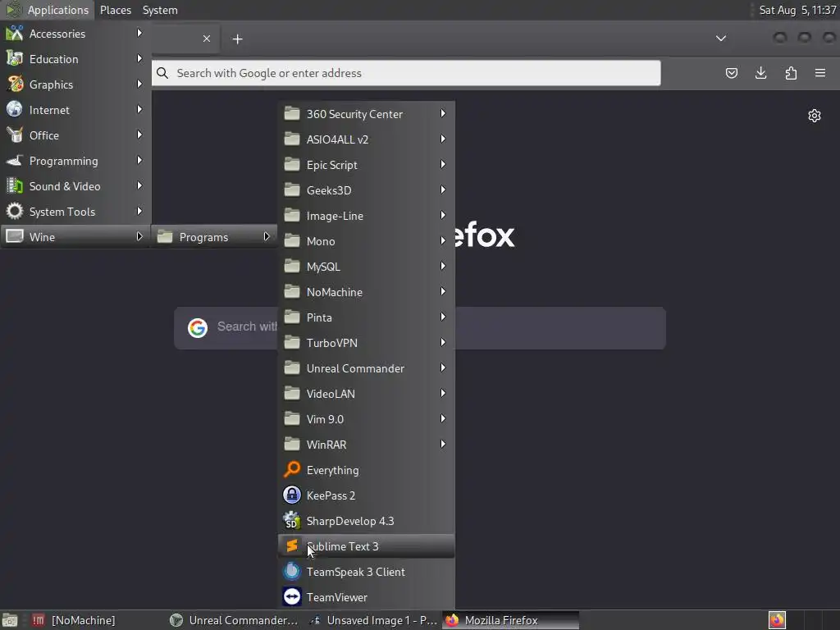Click the System Tools gear icon
The width and height of the screenshot is (840, 630).
[15, 211]
